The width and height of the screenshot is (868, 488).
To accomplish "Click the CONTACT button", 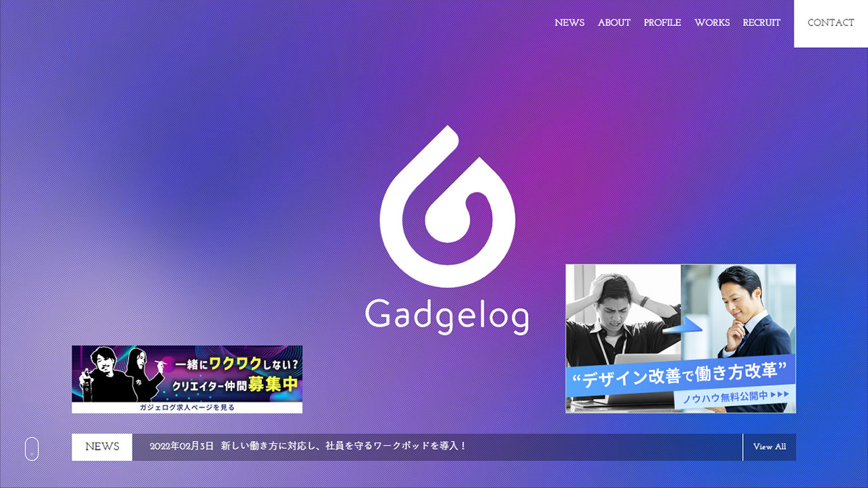I will [x=831, y=23].
